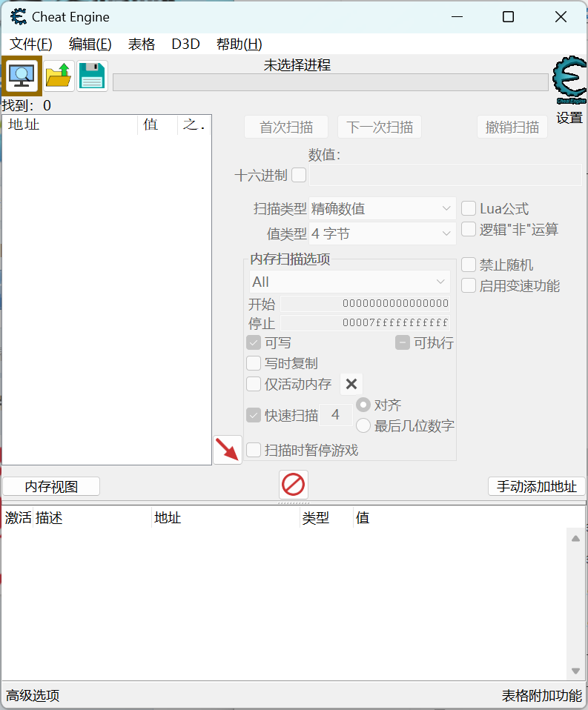Screen dimensions: 588x710
Task: Click the 数值 input field
Action: click(446, 175)
